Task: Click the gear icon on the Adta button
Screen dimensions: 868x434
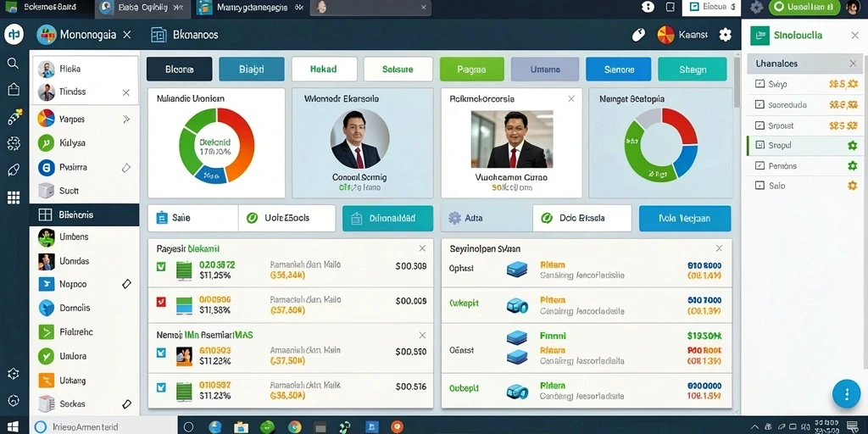Action: pyautogui.click(x=454, y=218)
